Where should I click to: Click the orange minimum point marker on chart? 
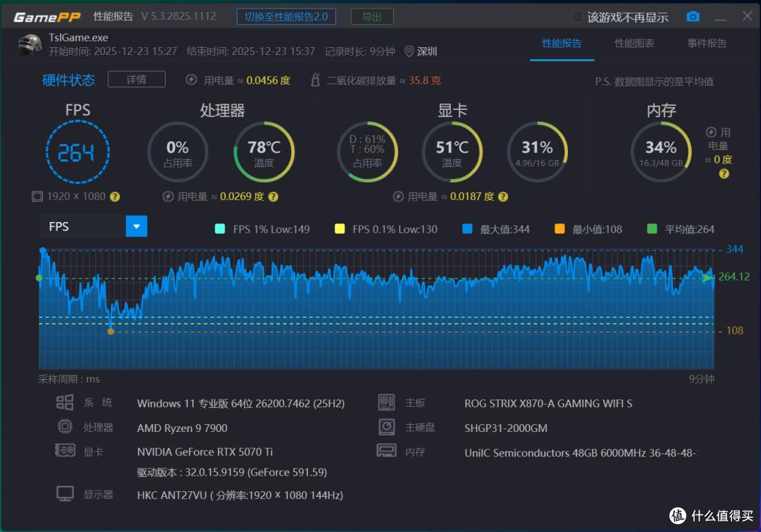coord(111,331)
